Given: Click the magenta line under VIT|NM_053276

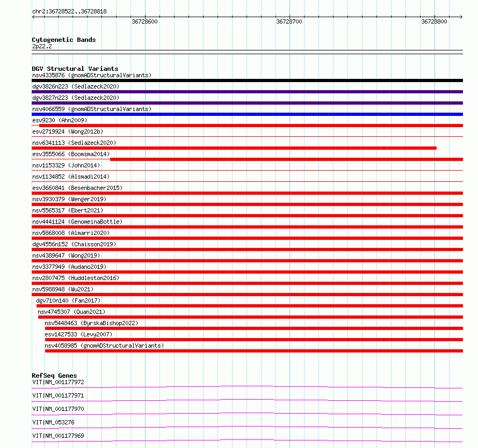Looking at the screenshot, I should click(x=247, y=427).
